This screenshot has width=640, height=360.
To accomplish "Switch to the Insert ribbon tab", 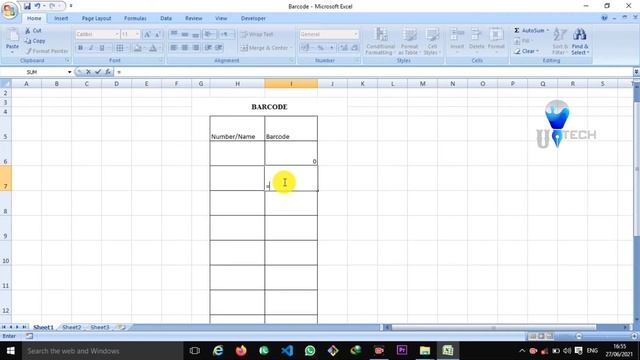I will (61, 18).
